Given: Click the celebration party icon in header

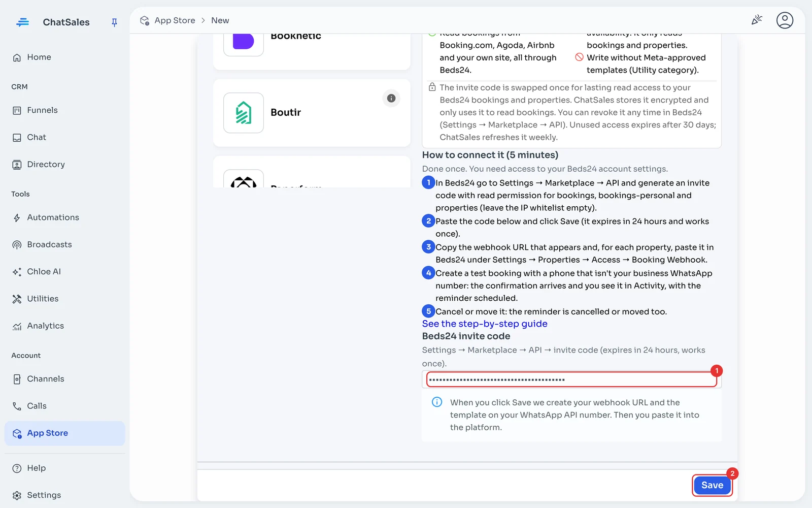Looking at the screenshot, I should (x=757, y=20).
